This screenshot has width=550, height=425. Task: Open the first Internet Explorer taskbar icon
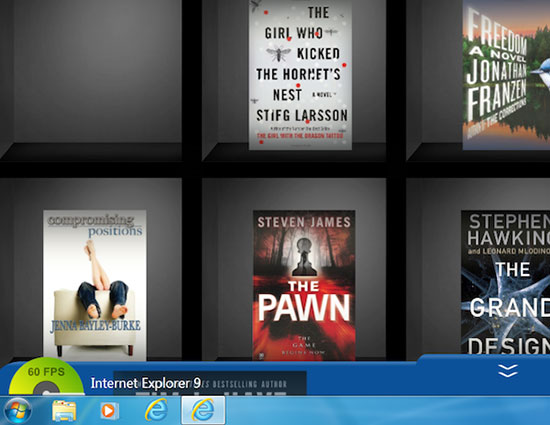point(156,410)
